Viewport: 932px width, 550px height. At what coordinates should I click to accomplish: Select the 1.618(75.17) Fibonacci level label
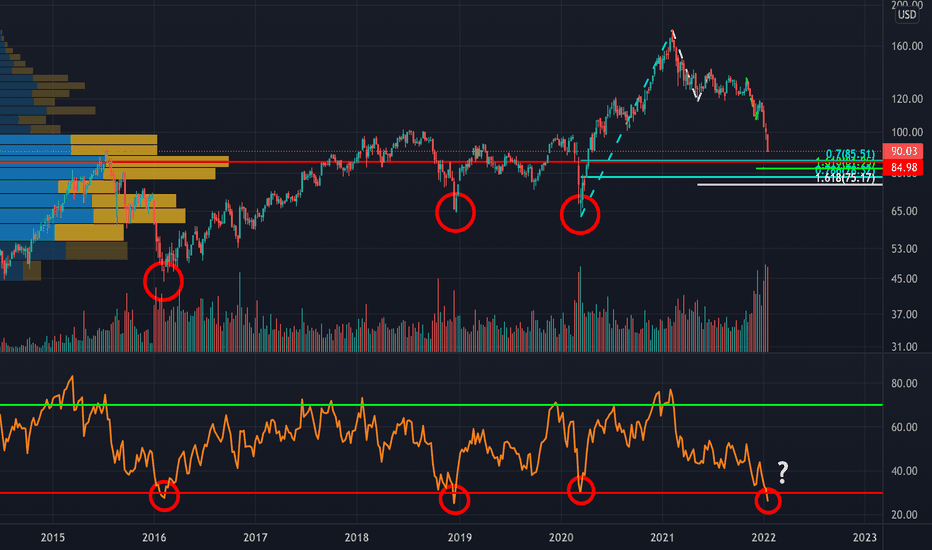845,178
